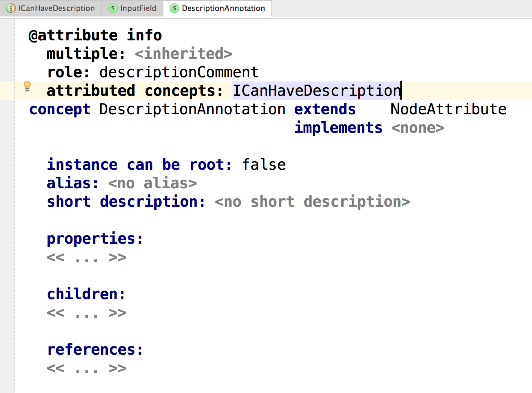Expand the collapsed properties section

[87, 258]
